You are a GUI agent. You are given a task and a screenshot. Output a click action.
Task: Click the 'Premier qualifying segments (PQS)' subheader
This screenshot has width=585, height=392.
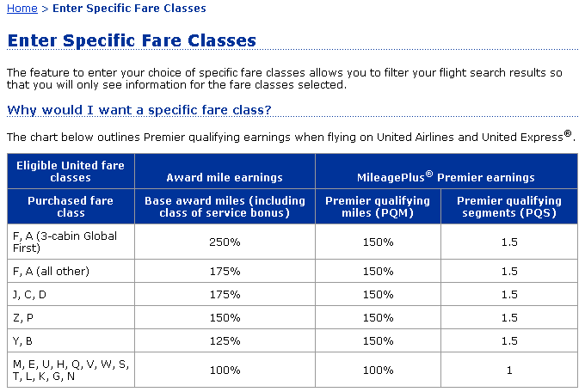click(508, 207)
